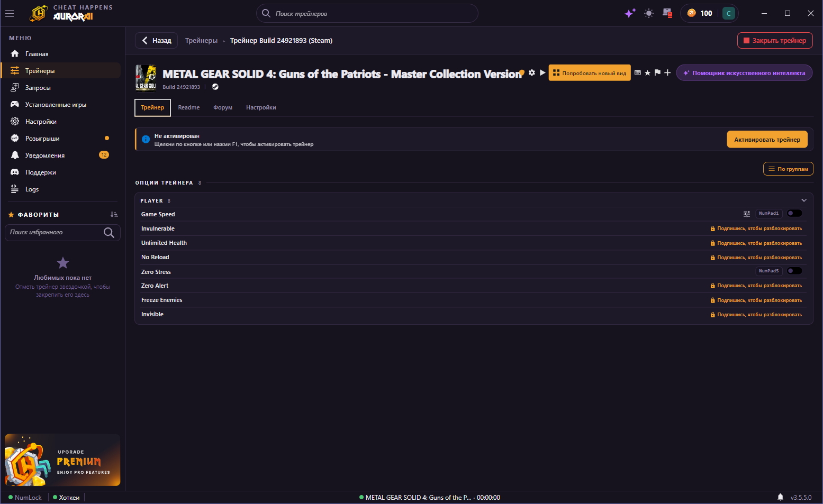The width and height of the screenshot is (823, 504).
Task: Click the favorites sort order icon
Action: [x=114, y=214]
